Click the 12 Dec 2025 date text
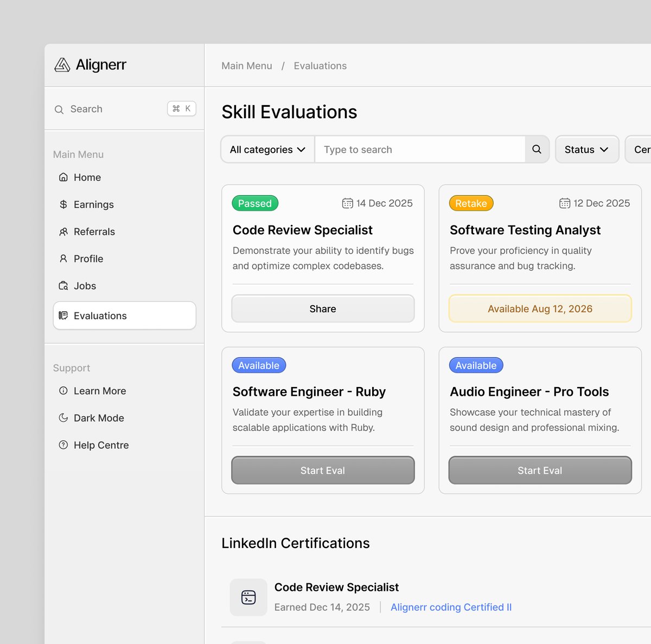 602,203
